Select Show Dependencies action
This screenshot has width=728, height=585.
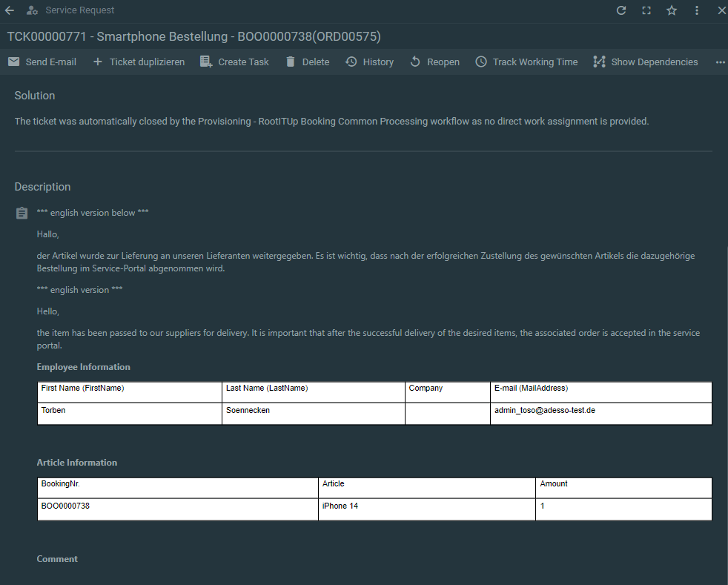tap(654, 62)
